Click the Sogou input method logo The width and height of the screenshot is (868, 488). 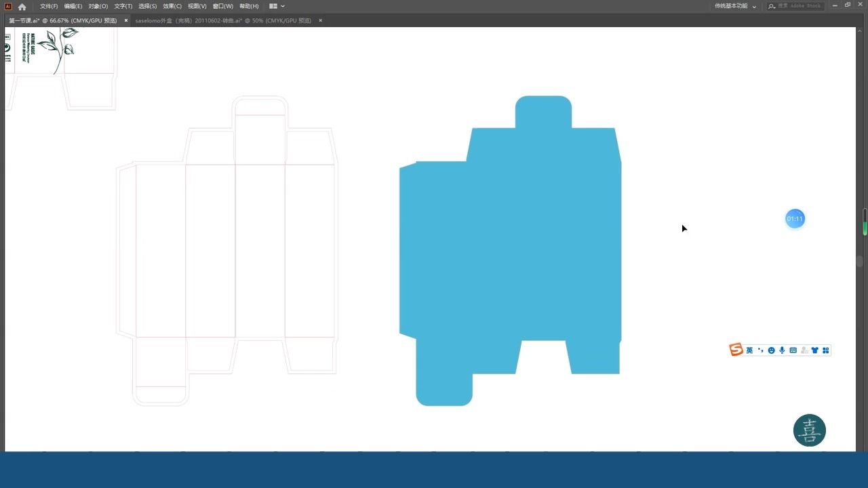click(x=736, y=350)
